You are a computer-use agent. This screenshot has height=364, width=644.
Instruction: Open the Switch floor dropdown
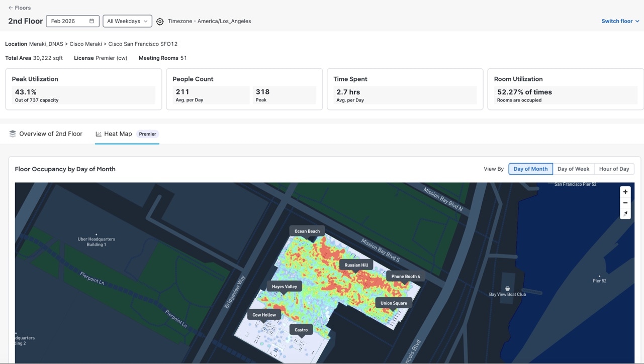(x=620, y=21)
